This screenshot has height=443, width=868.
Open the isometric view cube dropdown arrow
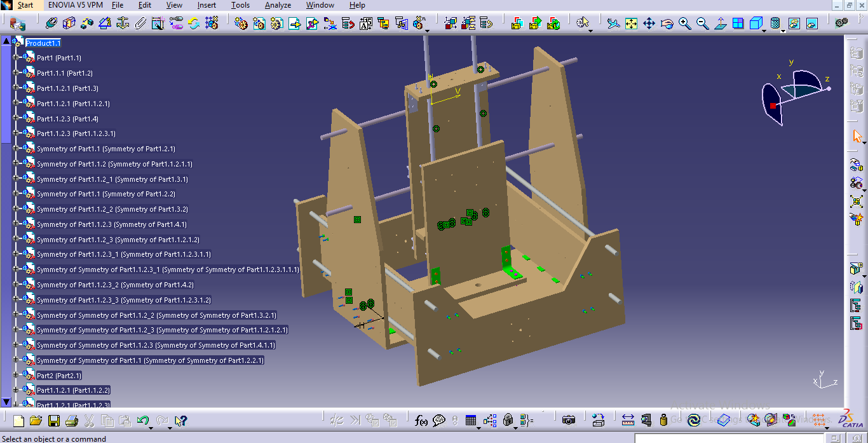tap(765, 31)
